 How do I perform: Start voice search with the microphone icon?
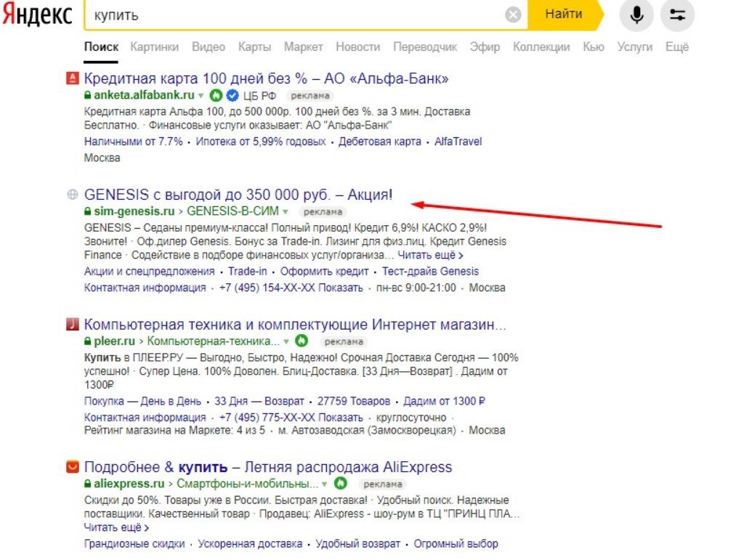[636, 15]
